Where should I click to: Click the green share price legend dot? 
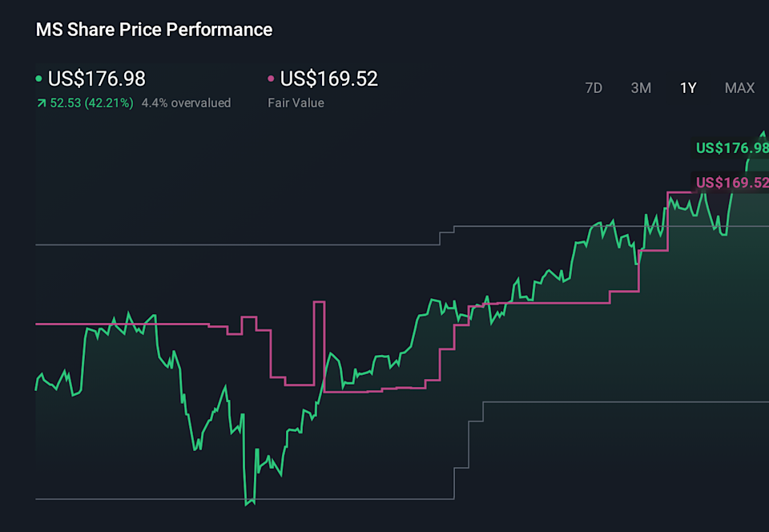(39, 79)
